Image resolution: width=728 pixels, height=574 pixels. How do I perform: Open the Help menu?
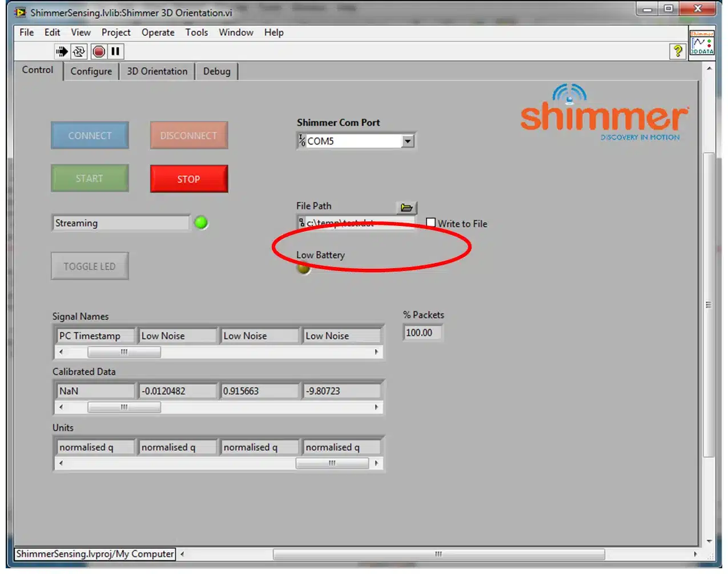click(x=273, y=33)
